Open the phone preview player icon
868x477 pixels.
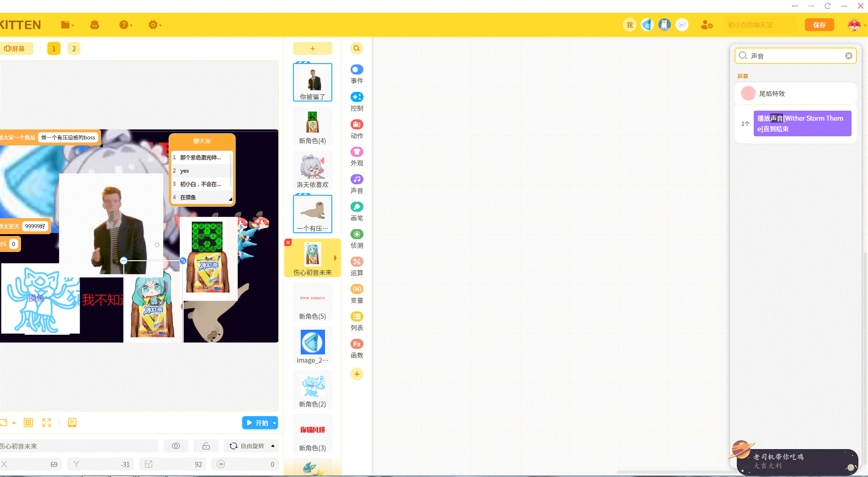(72, 423)
